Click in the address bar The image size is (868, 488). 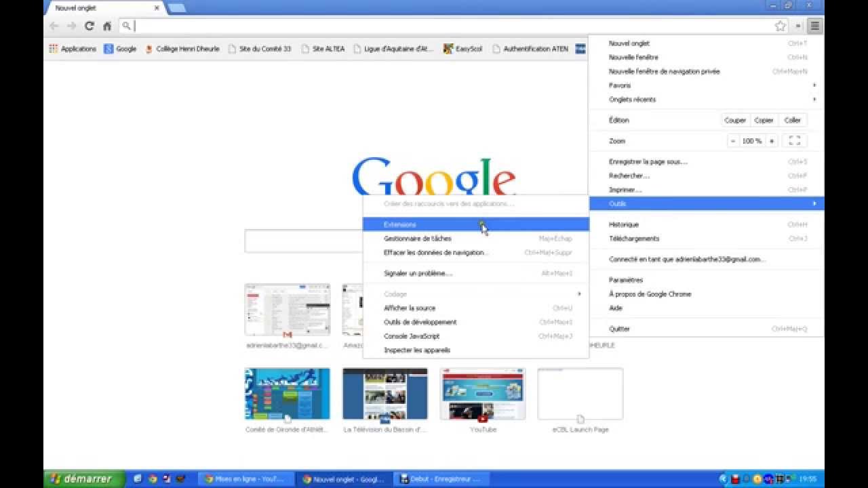tap(448, 26)
